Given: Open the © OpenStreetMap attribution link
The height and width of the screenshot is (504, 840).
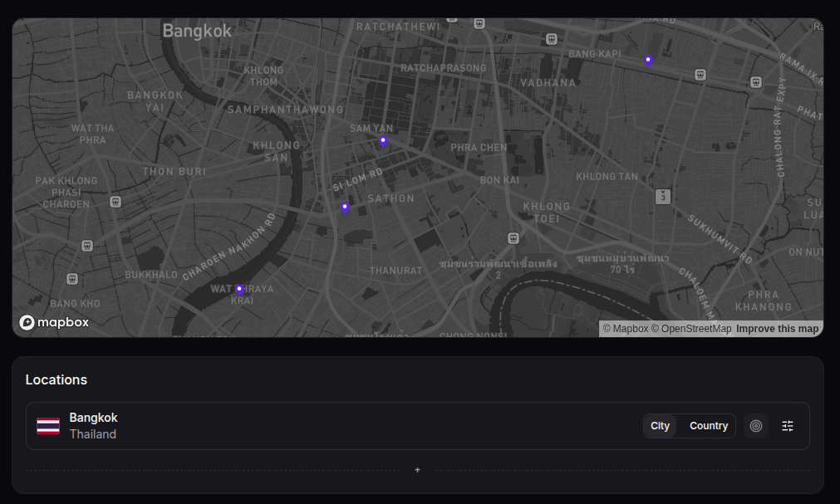Looking at the screenshot, I should [691, 328].
